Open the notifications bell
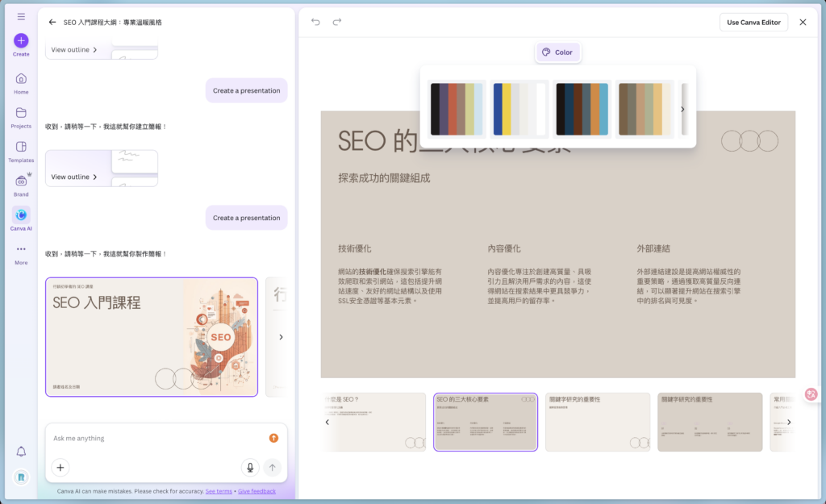 pos(21,452)
